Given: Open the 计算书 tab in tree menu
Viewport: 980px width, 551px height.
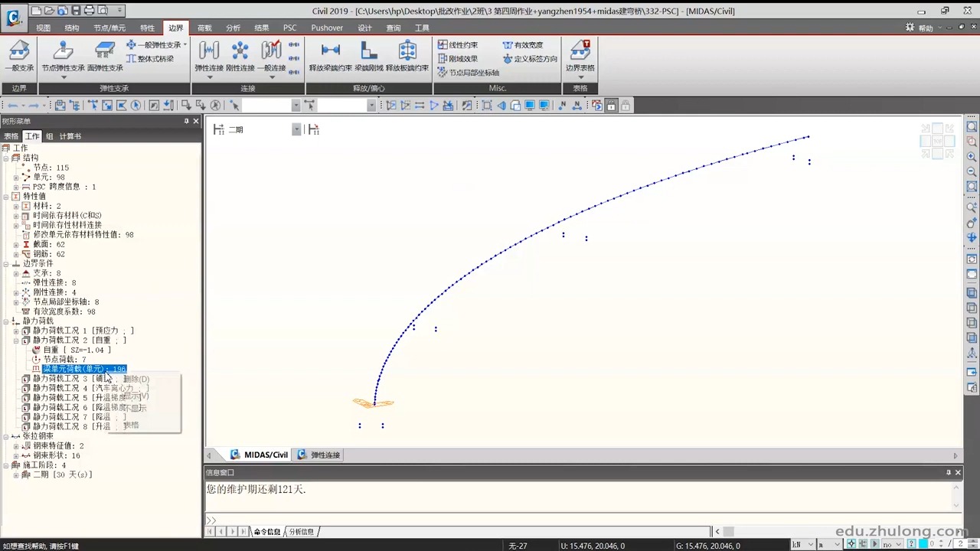Looking at the screenshot, I should coord(70,136).
